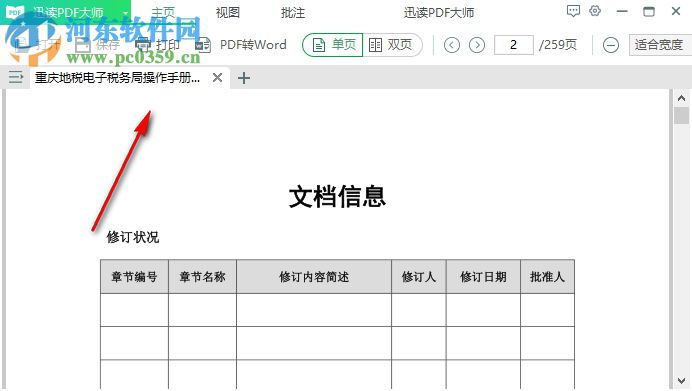The height and width of the screenshot is (391, 692).
Task: Minimize the 迅读PDF大师 window
Action: pyautogui.click(x=622, y=11)
